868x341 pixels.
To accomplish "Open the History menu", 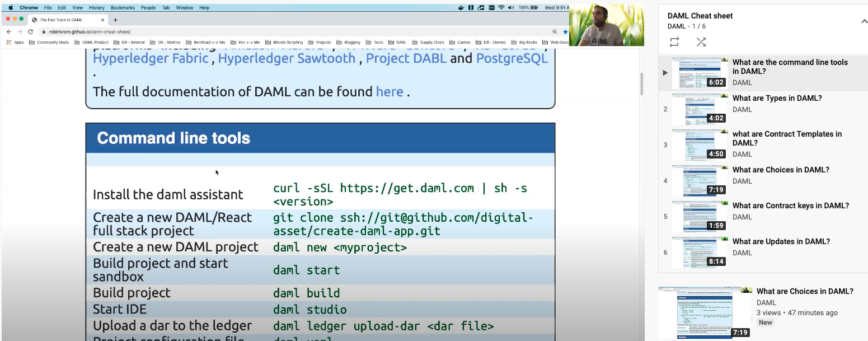I will coord(96,8).
